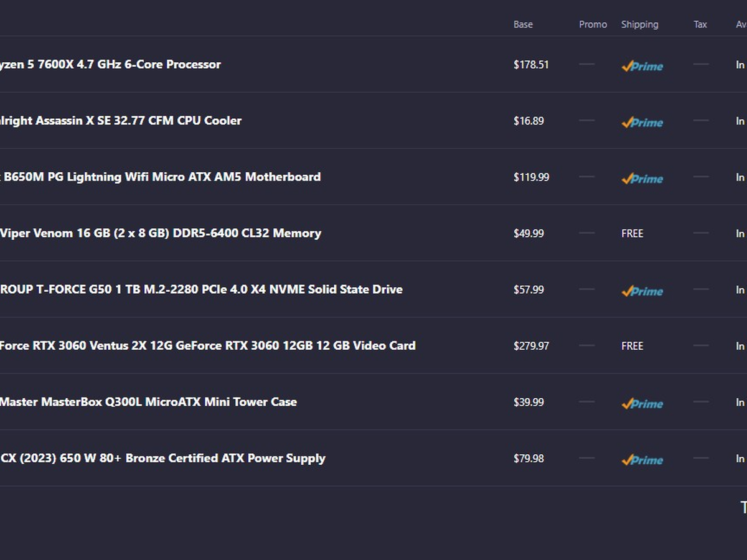Open the RTX 3060 Ventus 2X video card link
Viewport: 747px width, 560px height.
208,345
